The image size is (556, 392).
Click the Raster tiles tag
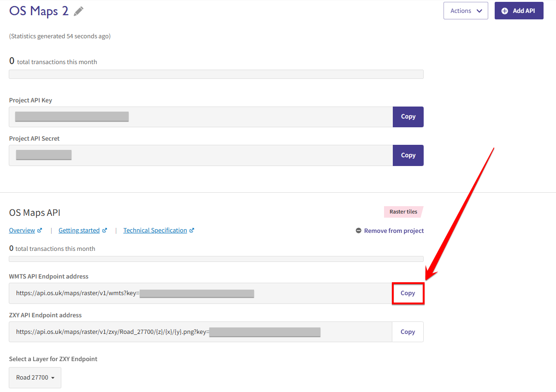[403, 212]
